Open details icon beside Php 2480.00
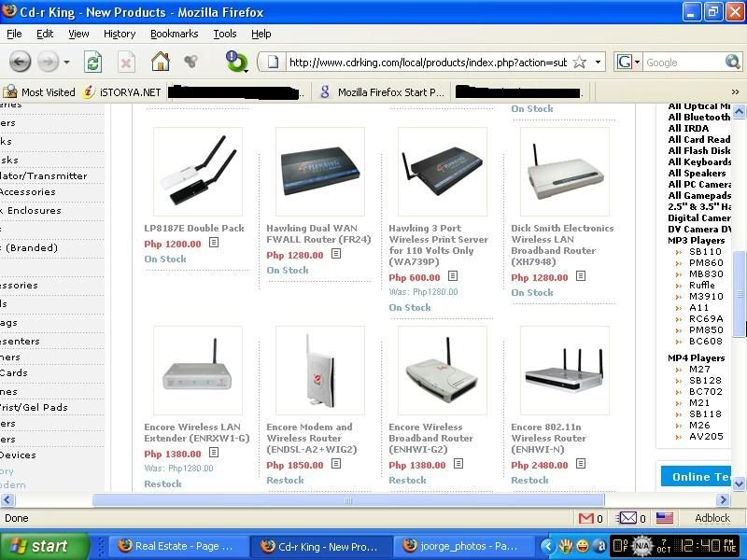Screen dimensions: 747x560 (581, 463)
